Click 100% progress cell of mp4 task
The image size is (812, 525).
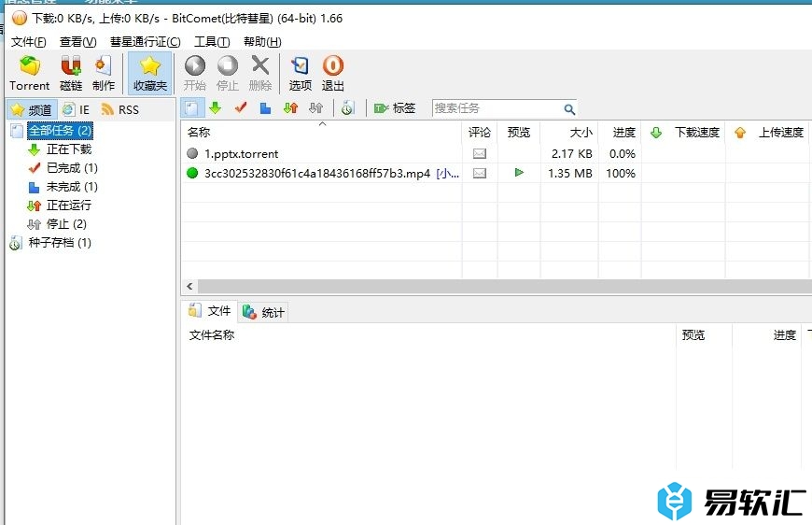[620, 173]
